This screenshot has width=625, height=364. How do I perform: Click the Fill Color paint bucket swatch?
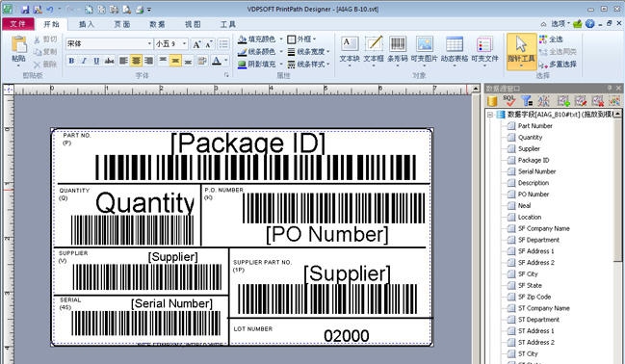click(x=242, y=39)
